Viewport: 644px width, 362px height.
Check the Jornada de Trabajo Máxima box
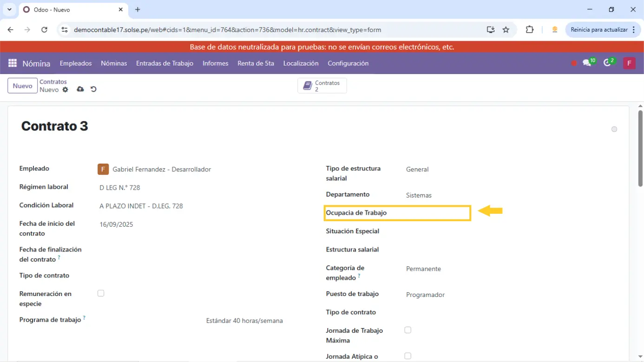click(407, 330)
